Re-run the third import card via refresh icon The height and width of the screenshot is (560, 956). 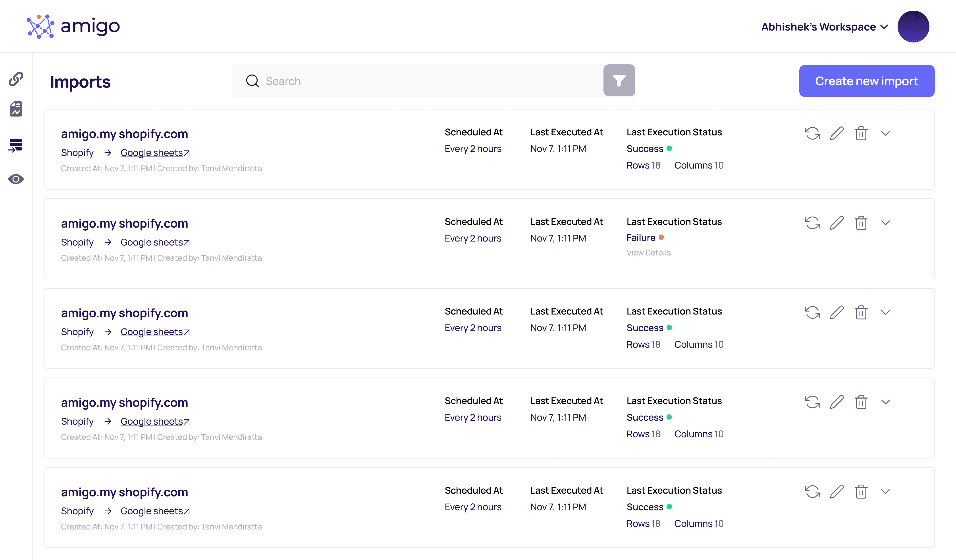(812, 312)
